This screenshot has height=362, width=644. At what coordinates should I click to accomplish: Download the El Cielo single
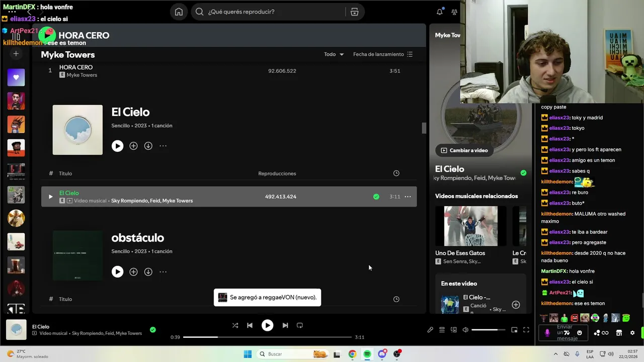(x=148, y=146)
